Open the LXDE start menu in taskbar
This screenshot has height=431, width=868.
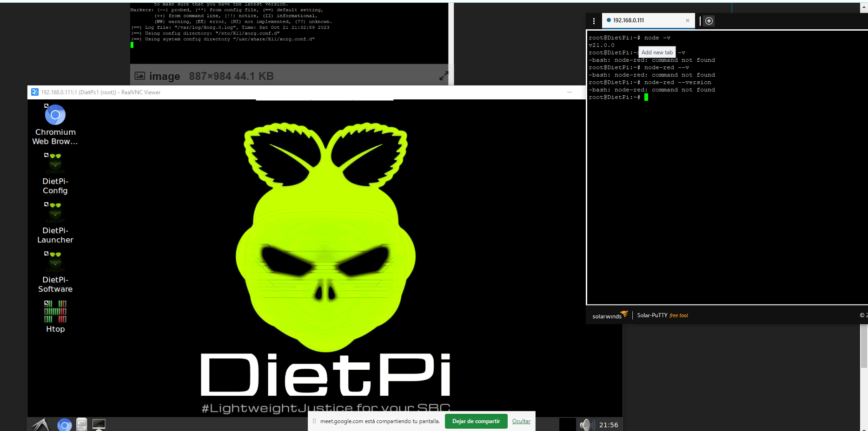pyautogui.click(x=41, y=424)
